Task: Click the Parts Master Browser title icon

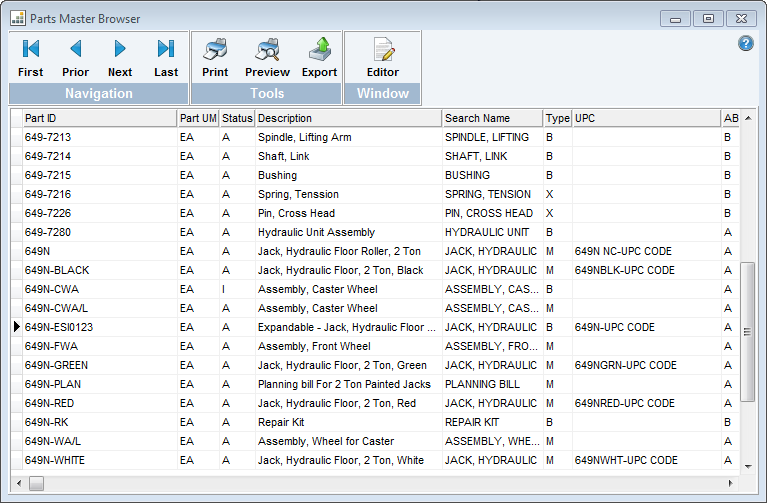Action: [x=18, y=19]
